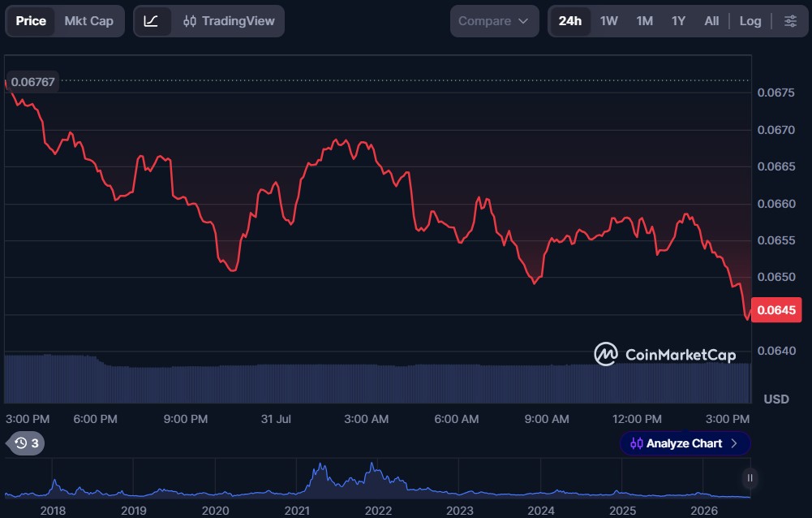Image resolution: width=812 pixels, height=518 pixels.
Task: Select the 1Y time range
Action: coord(678,21)
